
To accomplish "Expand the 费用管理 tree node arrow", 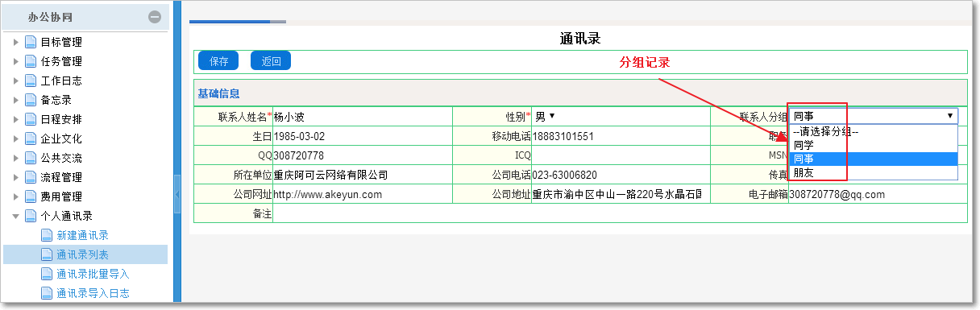I will click(x=15, y=196).
